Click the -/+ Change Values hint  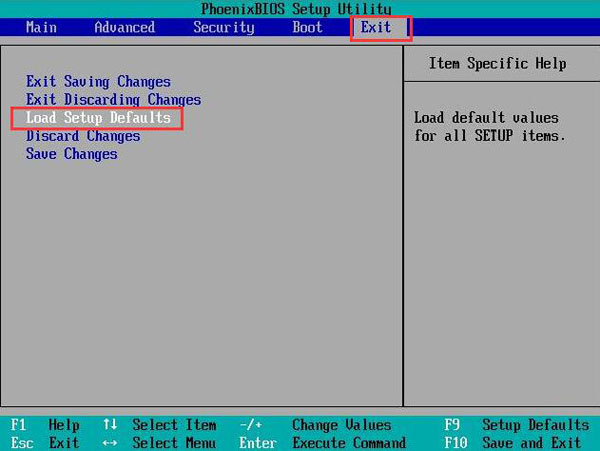317,425
